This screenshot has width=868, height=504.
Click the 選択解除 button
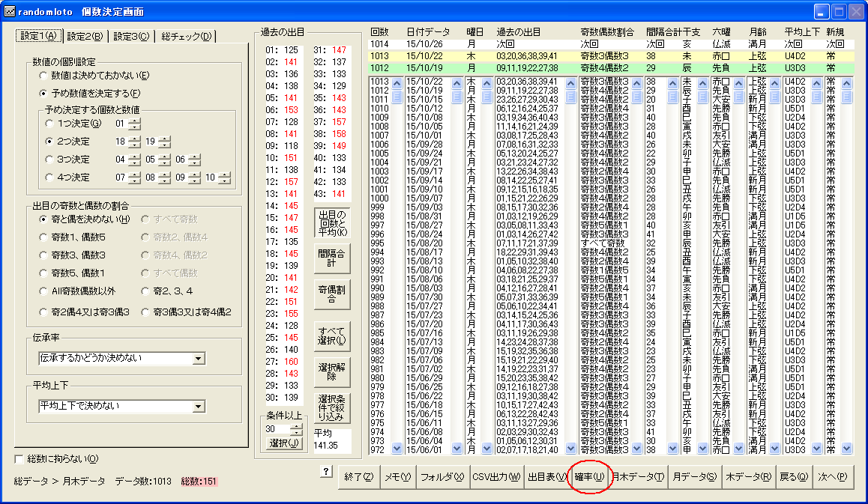click(x=332, y=371)
